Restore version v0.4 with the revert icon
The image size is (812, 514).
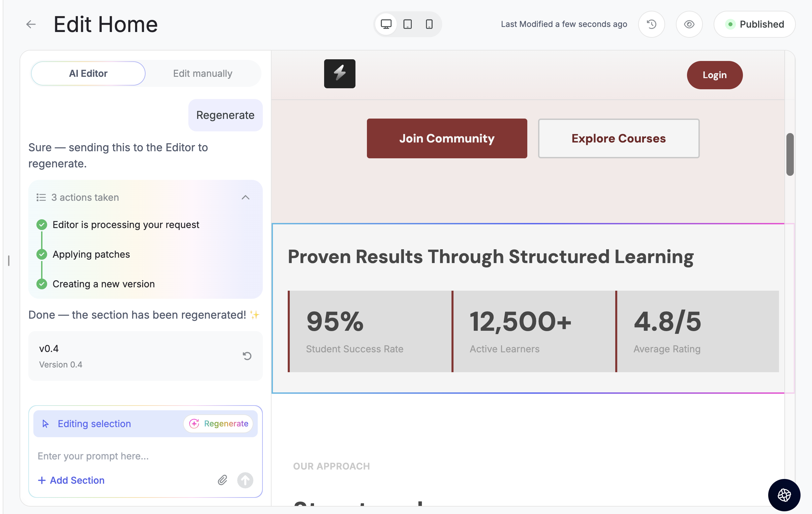(x=247, y=356)
